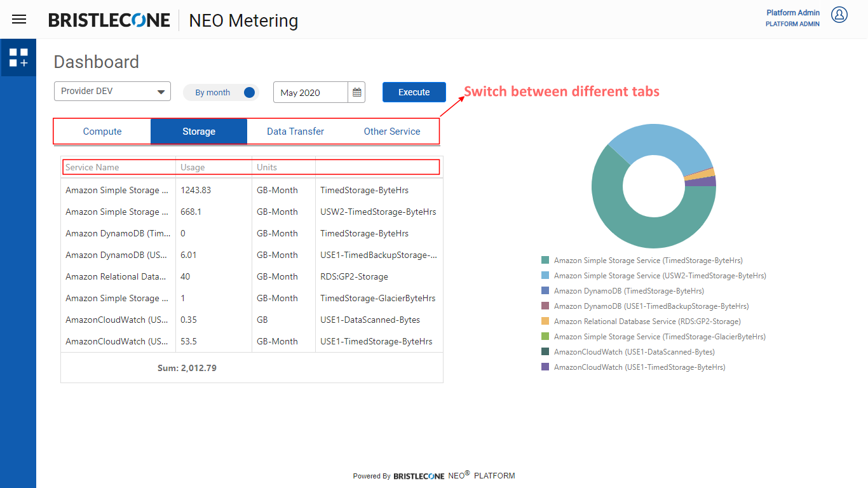Open the calendar date picker icon
This screenshot has height=488, width=868.
[x=357, y=93]
